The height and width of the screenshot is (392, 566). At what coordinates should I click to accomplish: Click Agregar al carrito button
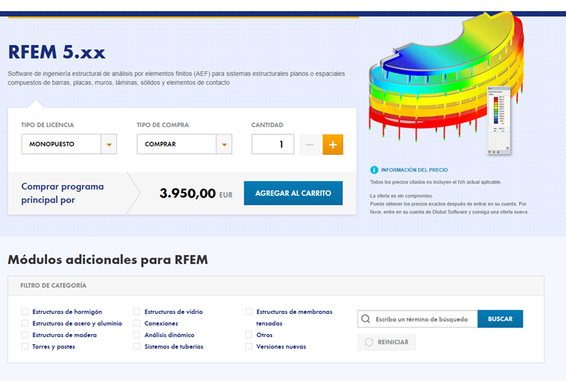coord(293,193)
